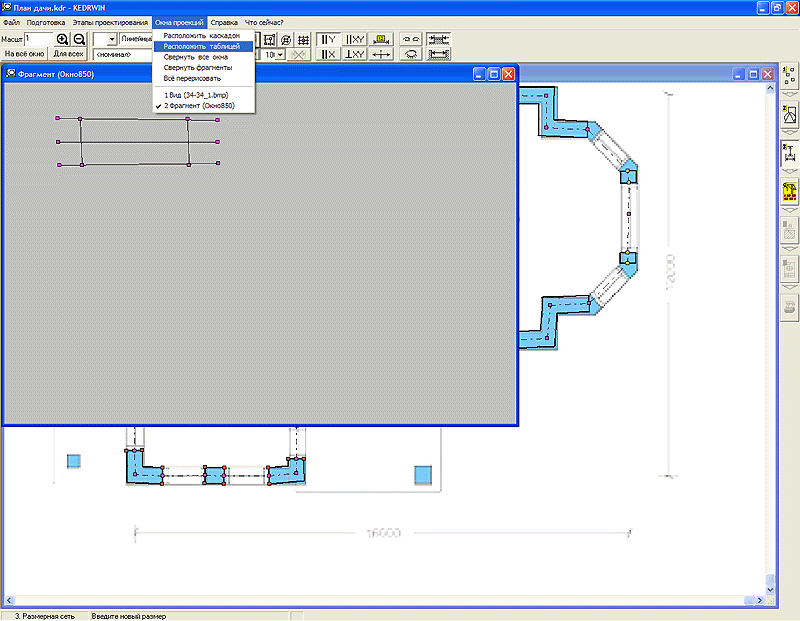
Task: Expand chevron below stage 1 icon
Action: pyautogui.click(x=789, y=94)
